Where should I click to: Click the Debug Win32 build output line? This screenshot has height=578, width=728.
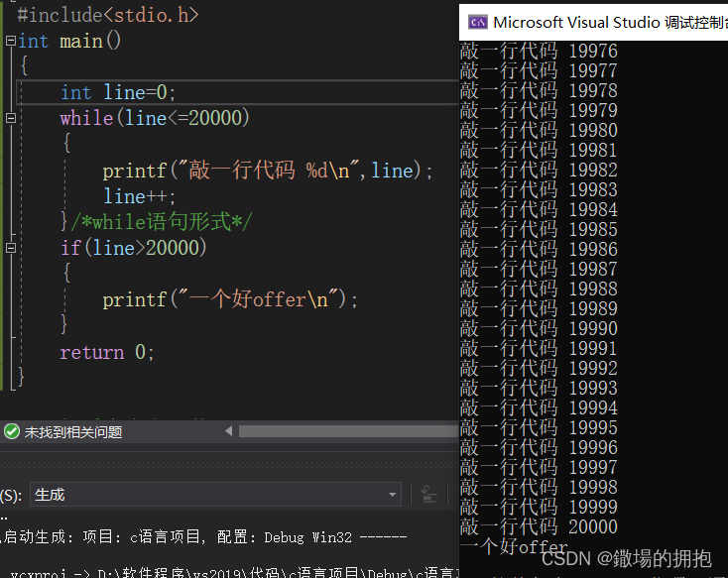204,537
